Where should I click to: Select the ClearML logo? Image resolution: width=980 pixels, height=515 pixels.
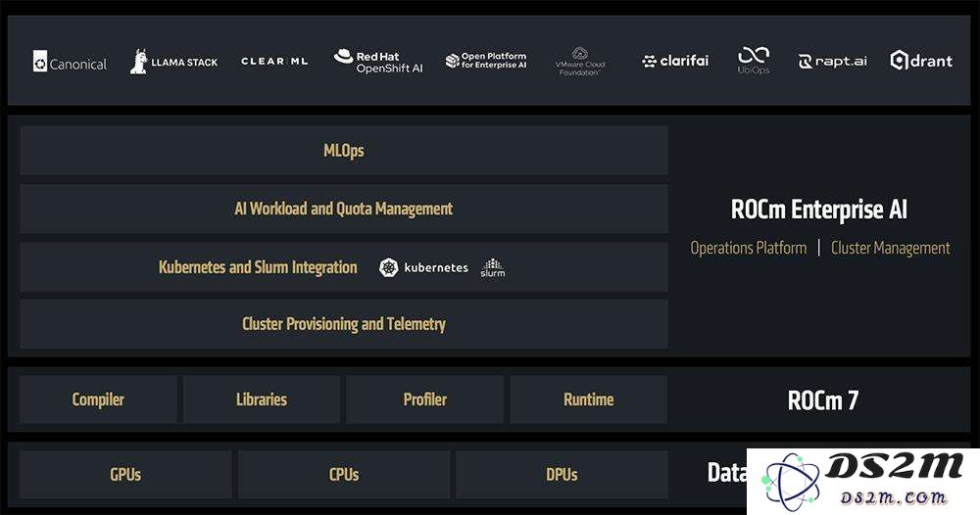click(x=274, y=61)
